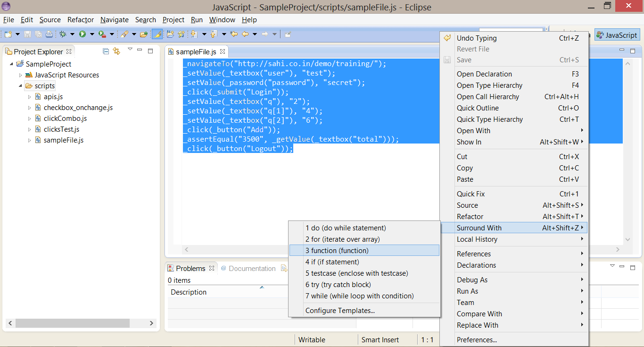The height and width of the screenshot is (347, 644).
Task: Click the New file toolbar icon
Action: pyautogui.click(x=8, y=34)
